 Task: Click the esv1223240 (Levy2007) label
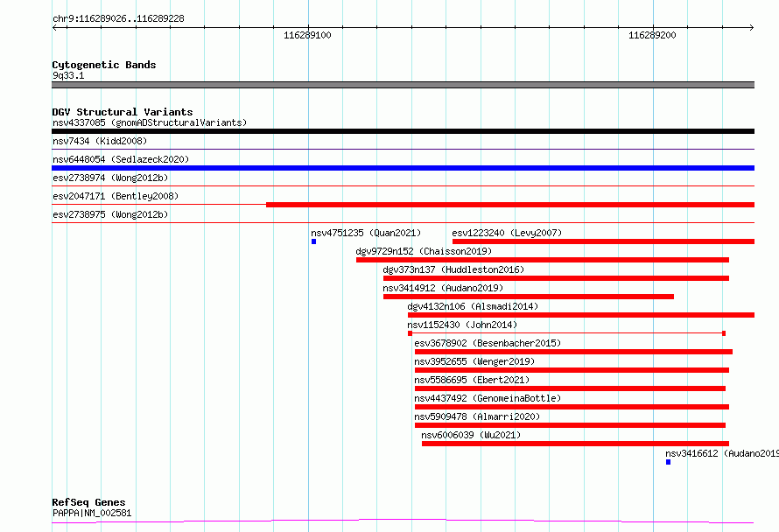pos(507,233)
